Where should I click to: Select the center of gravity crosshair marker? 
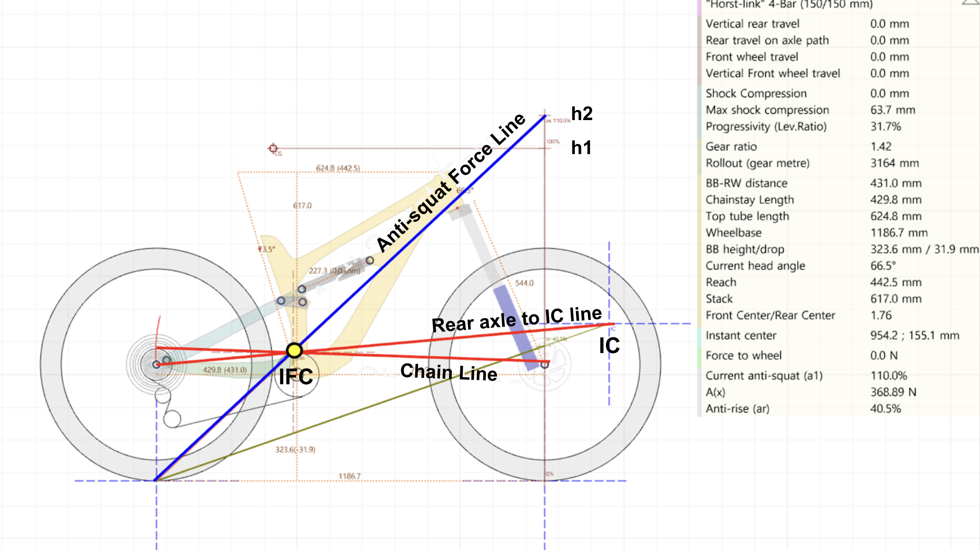click(x=273, y=149)
